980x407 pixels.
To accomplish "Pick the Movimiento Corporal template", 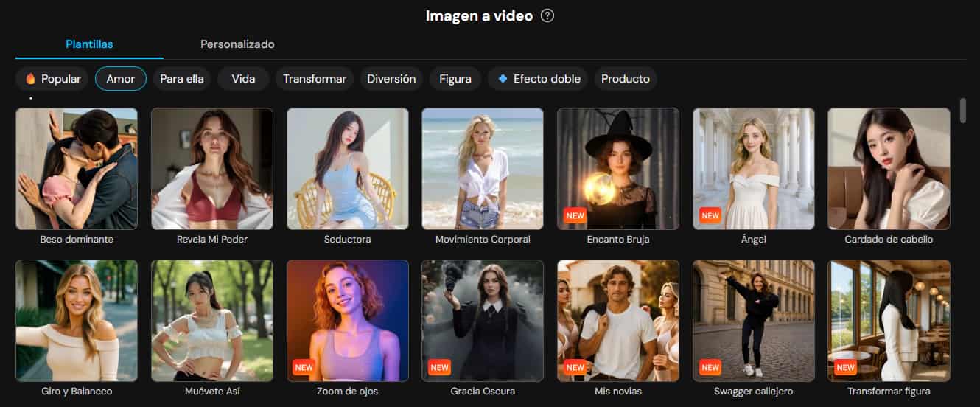I will (483, 169).
